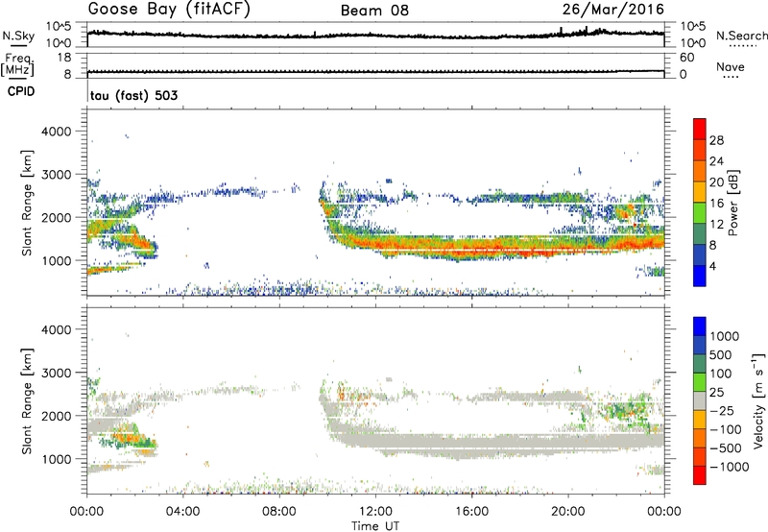The image size is (768, 532).
Task: Click the 'Goose Bay (fitACF)' plot title
Action: tap(169, 10)
